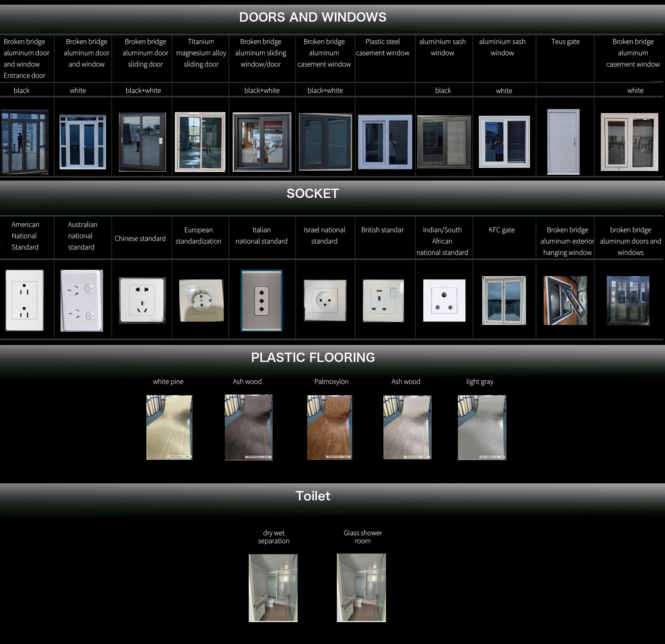
Task: Open the Plastic steel casement window image
Action: (x=385, y=142)
